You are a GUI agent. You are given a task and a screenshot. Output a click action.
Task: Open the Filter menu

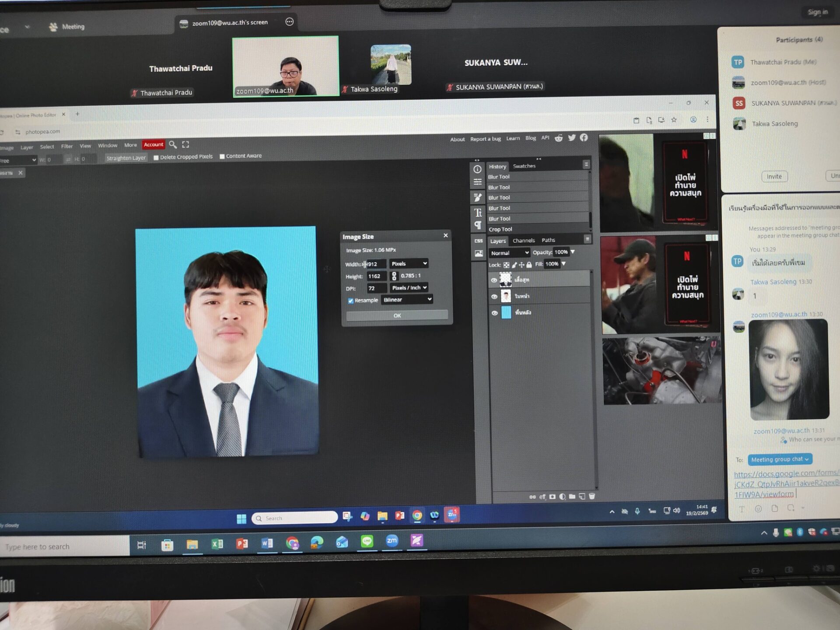(66, 147)
